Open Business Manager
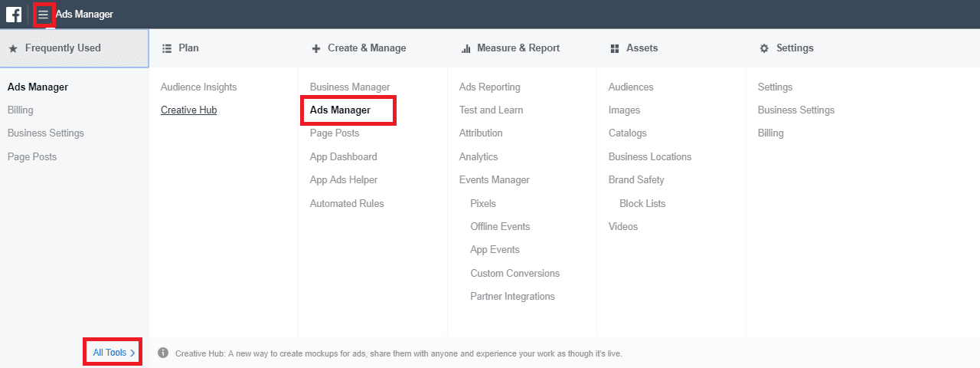This screenshot has width=980, height=368. (x=350, y=87)
